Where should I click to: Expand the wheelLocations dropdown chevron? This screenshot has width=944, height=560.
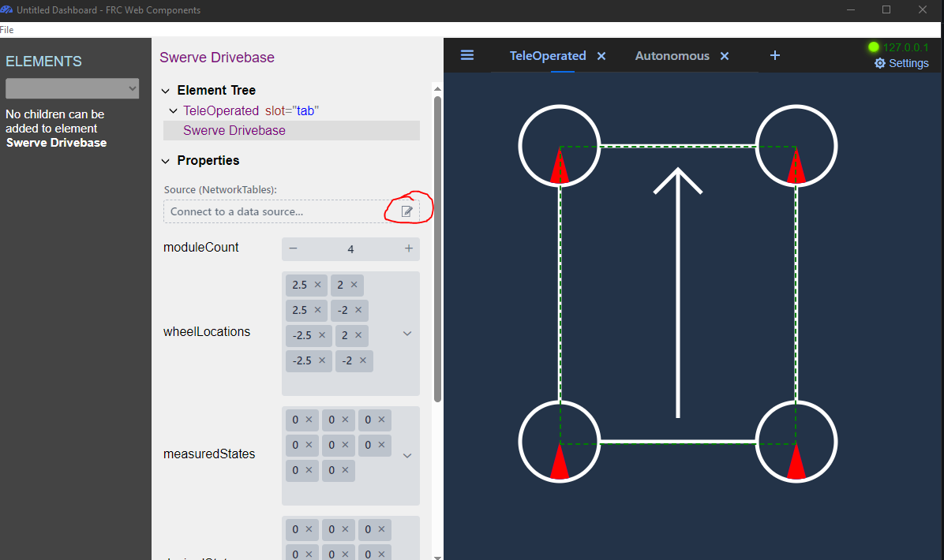[x=407, y=334]
